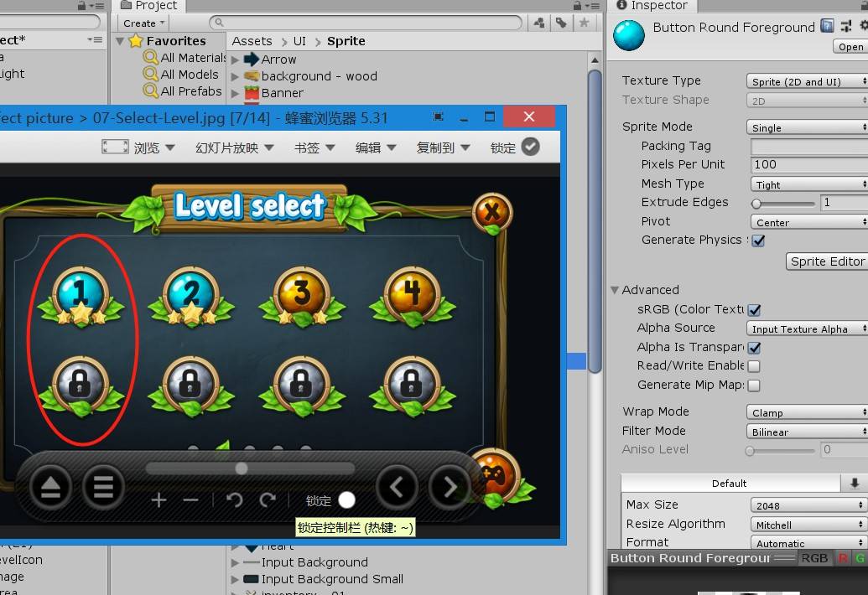The height and width of the screenshot is (595, 868).
Task: Open Inspector help reference icon
Action: point(827,25)
